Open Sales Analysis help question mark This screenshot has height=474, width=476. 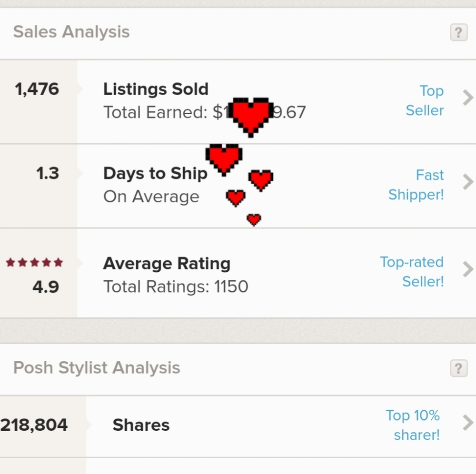pos(458,32)
